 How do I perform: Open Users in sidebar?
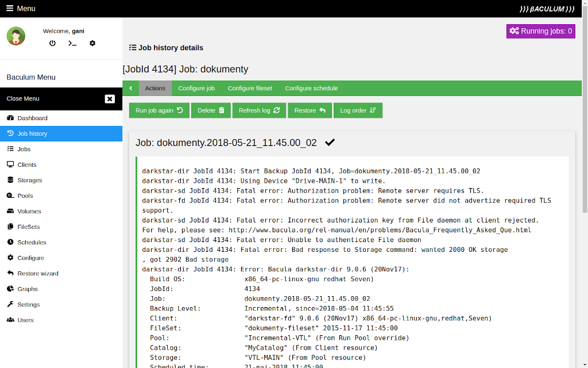point(61,320)
